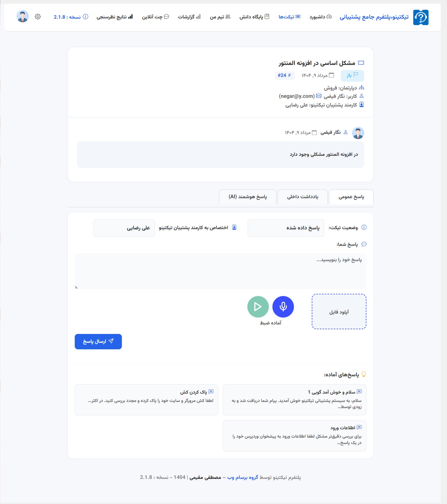Open the Tickets menu item
Viewport: 447px width, 504px height.
pos(289,17)
